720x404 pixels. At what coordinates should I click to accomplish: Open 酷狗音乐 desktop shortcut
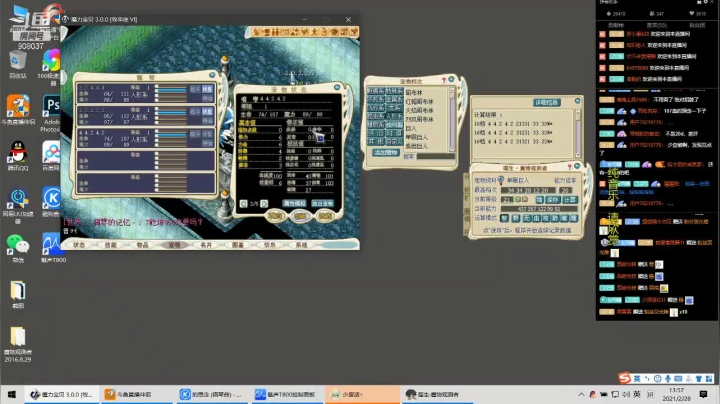pyautogui.click(x=52, y=201)
